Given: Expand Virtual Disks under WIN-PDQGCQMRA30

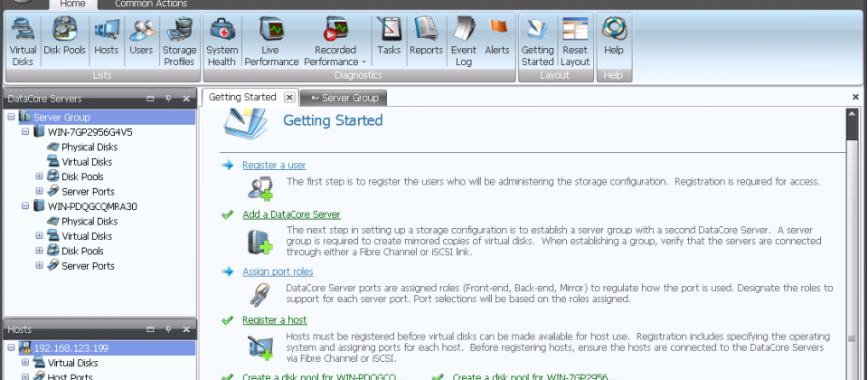Looking at the screenshot, I should (39, 235).
